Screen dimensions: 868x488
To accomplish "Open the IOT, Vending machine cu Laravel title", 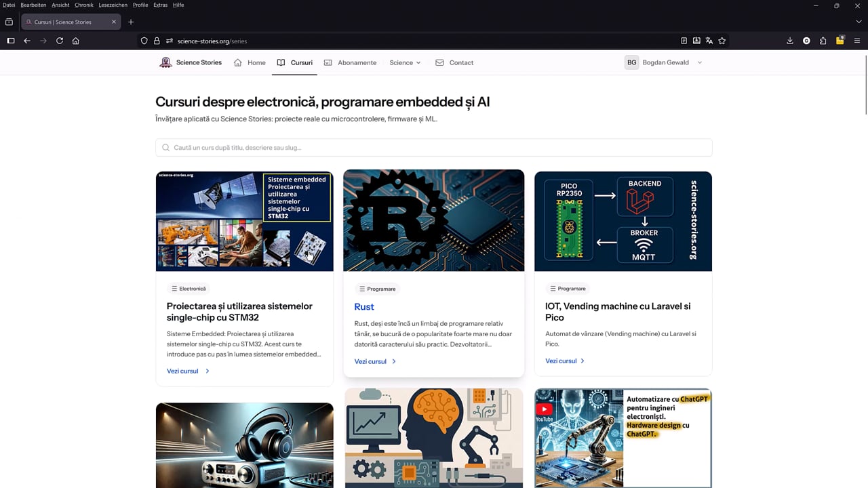I will [618, 312].
